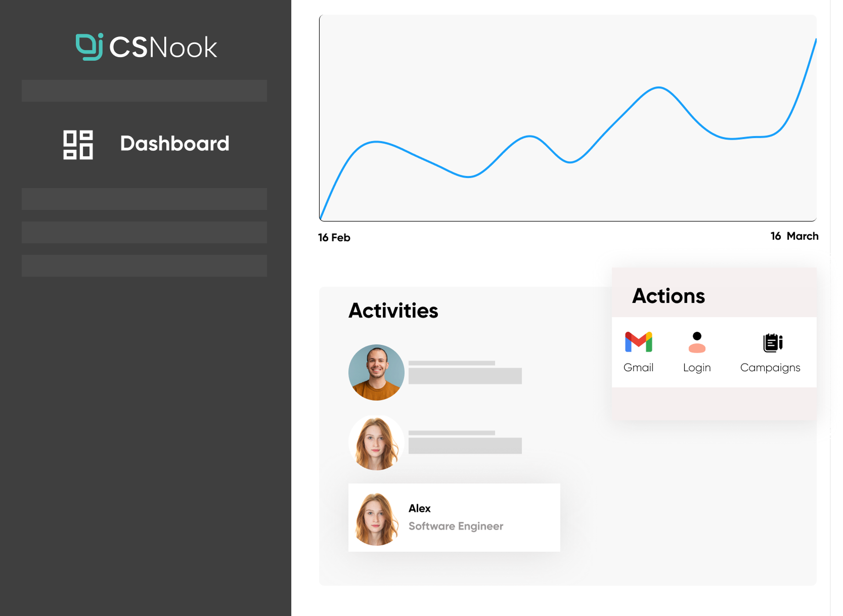Viewport: 843px width, 616px height.
Task: Open Gmail via its envelope icon
Action: point(638,342)
